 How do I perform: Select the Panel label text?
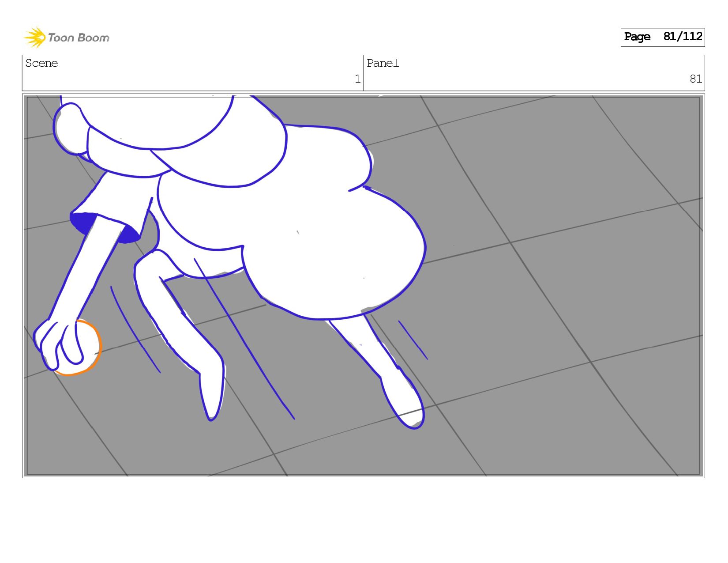pos(383,63)
